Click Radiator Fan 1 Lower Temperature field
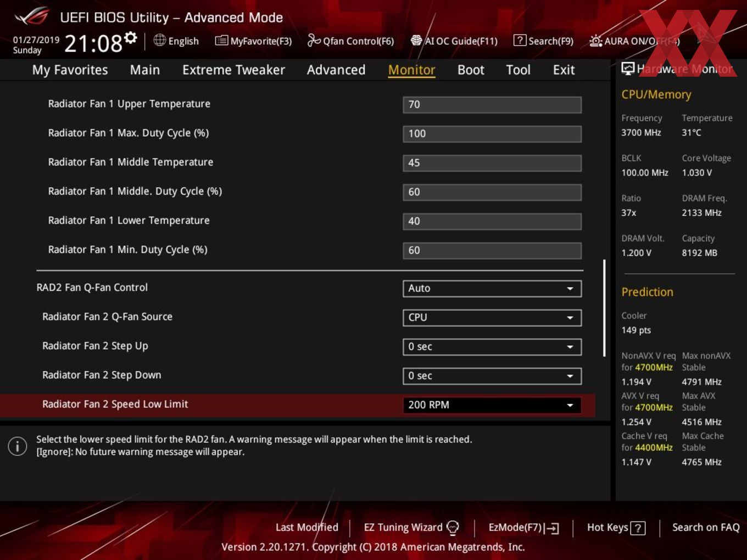 [492, 221]
